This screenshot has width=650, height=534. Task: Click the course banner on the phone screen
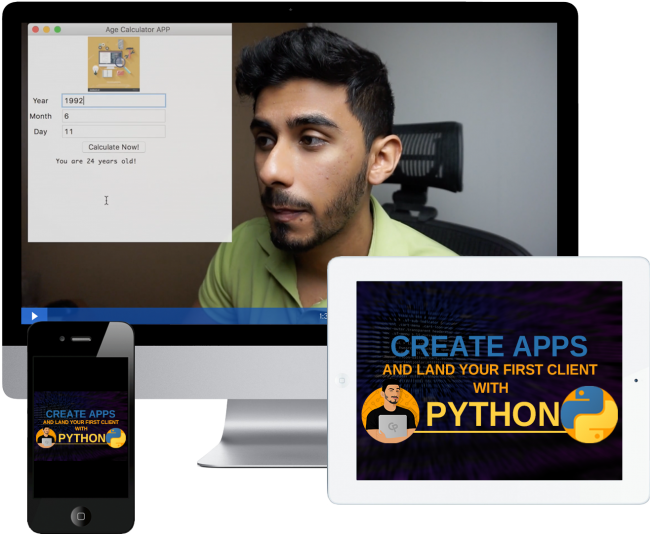pyautogui.click(x=81, y=426)
